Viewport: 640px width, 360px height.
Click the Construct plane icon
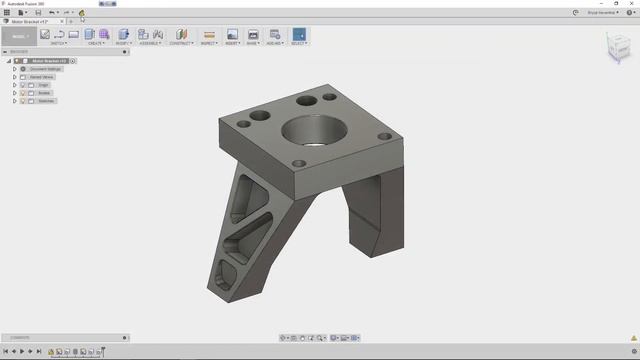tap(182, 34)
